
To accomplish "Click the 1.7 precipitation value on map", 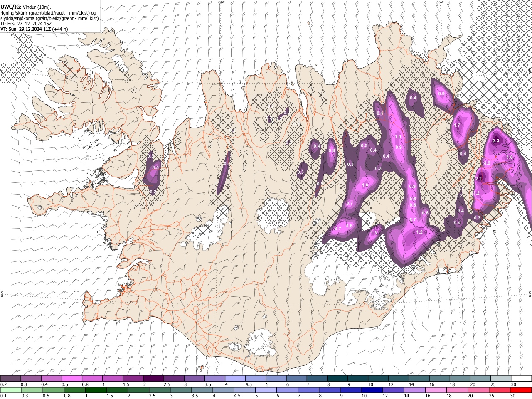I will (x=457, y=125).
